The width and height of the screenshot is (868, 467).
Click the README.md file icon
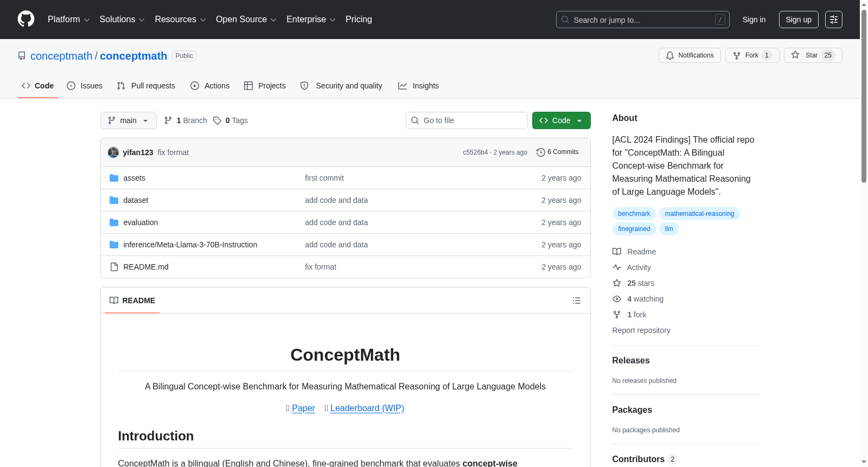click(114, 267)
